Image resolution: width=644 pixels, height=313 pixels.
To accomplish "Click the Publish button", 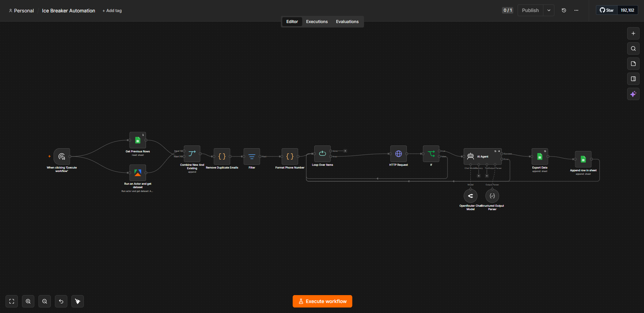I will [530, 10].
